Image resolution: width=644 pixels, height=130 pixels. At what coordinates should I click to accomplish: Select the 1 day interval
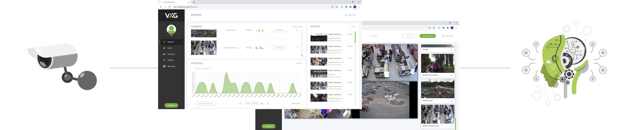[262, 104]
